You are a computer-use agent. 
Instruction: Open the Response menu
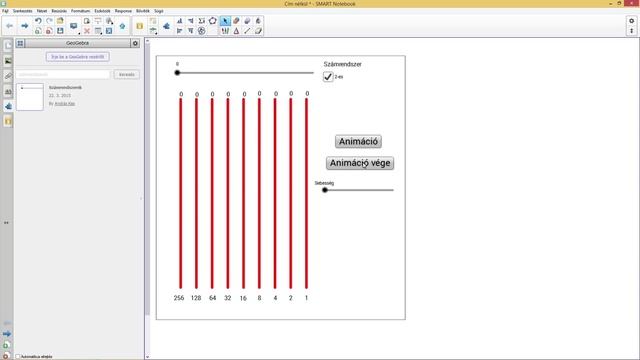pyautogui.click(x=123, y=11)
